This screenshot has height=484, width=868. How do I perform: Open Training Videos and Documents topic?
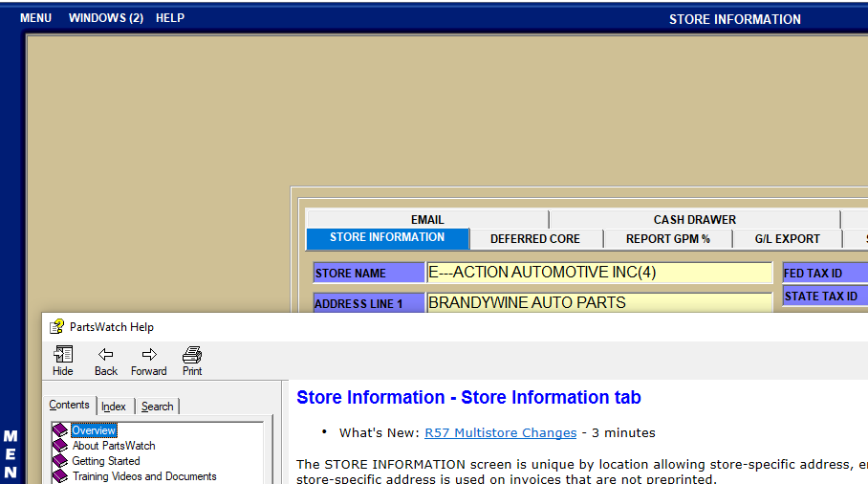coord(144,476)
